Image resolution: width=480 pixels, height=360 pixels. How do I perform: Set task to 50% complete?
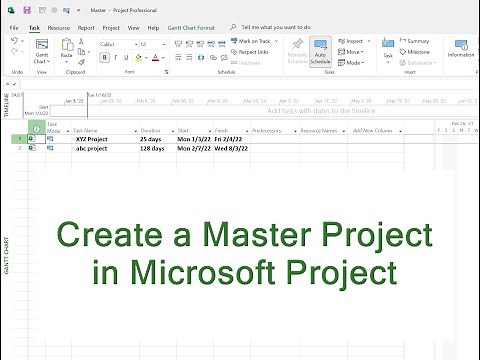pyautogui.click(x=200, y=44)
